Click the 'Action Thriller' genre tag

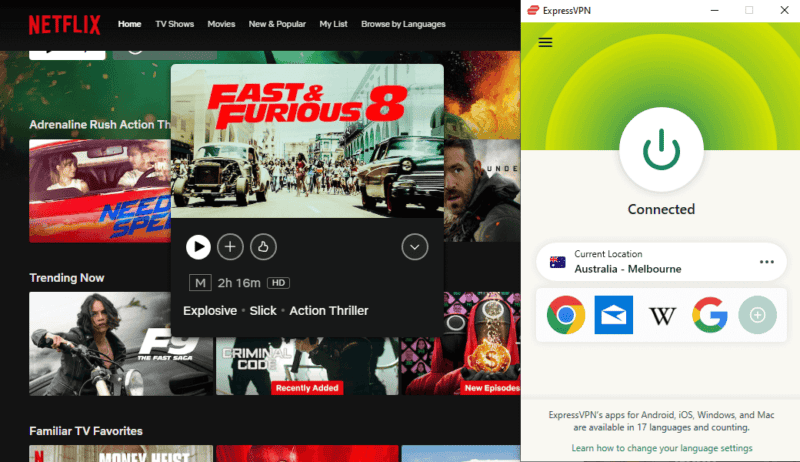coord(329,311)
